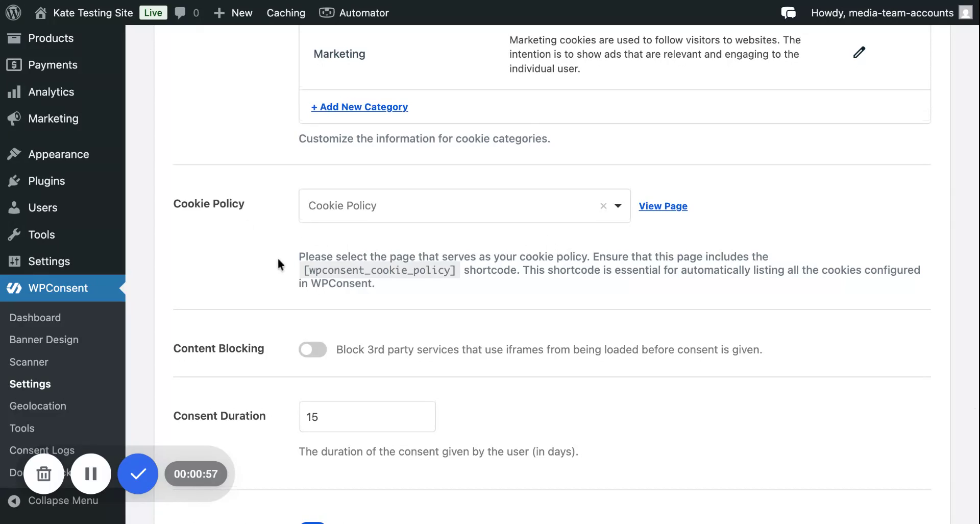Click the Add New Category link
980x524 pixels.
point(359,107)
